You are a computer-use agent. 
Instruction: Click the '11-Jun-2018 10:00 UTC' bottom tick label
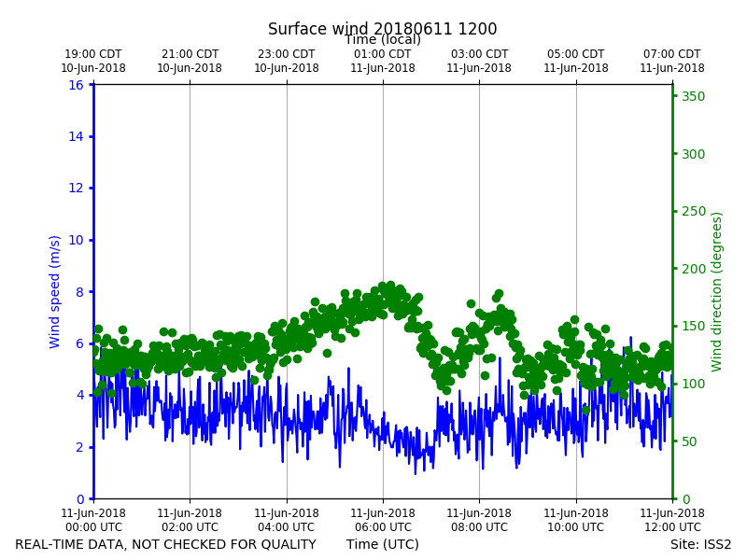tap(576, 520)
